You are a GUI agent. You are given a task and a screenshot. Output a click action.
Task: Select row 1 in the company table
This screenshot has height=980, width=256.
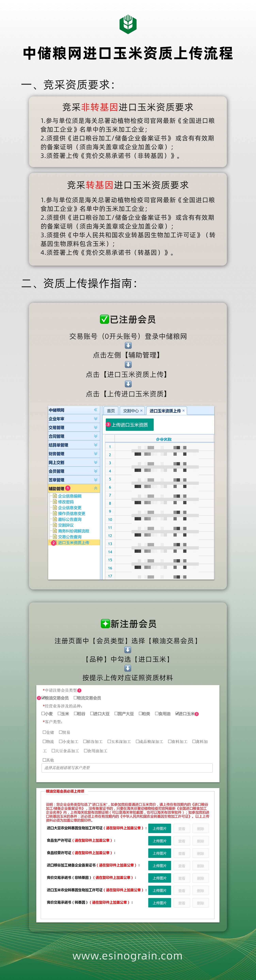159,447
